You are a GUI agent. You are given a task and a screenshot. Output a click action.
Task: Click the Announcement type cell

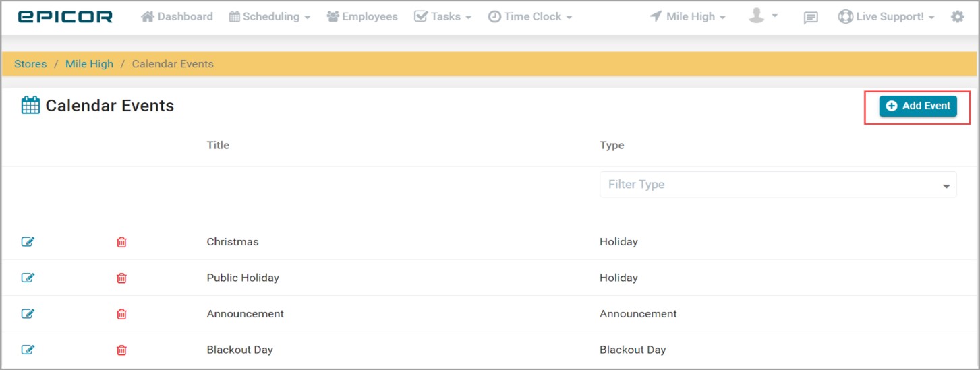638,313
